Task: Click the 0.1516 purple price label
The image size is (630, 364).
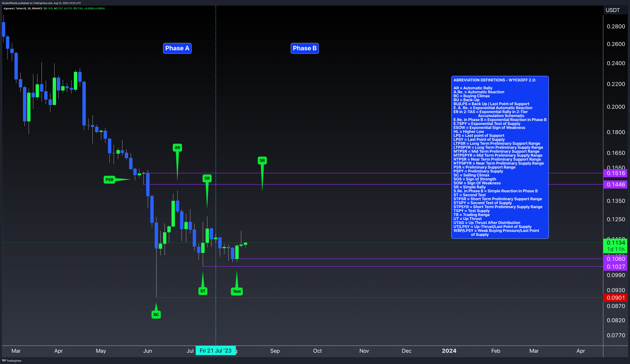Action: tap(616, 173)
